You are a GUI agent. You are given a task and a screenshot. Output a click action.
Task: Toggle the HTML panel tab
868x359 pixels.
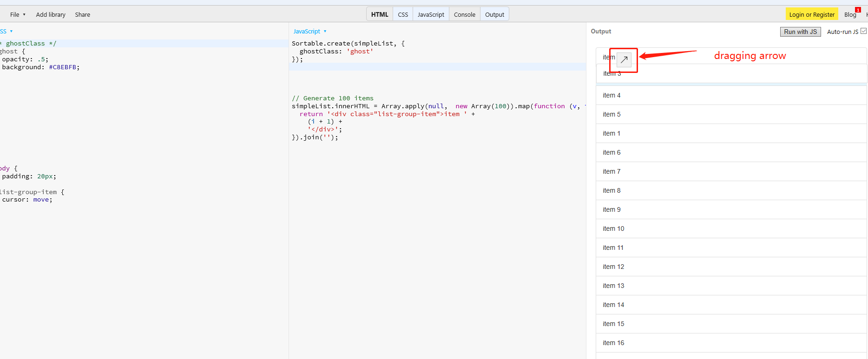coord(380,14)
